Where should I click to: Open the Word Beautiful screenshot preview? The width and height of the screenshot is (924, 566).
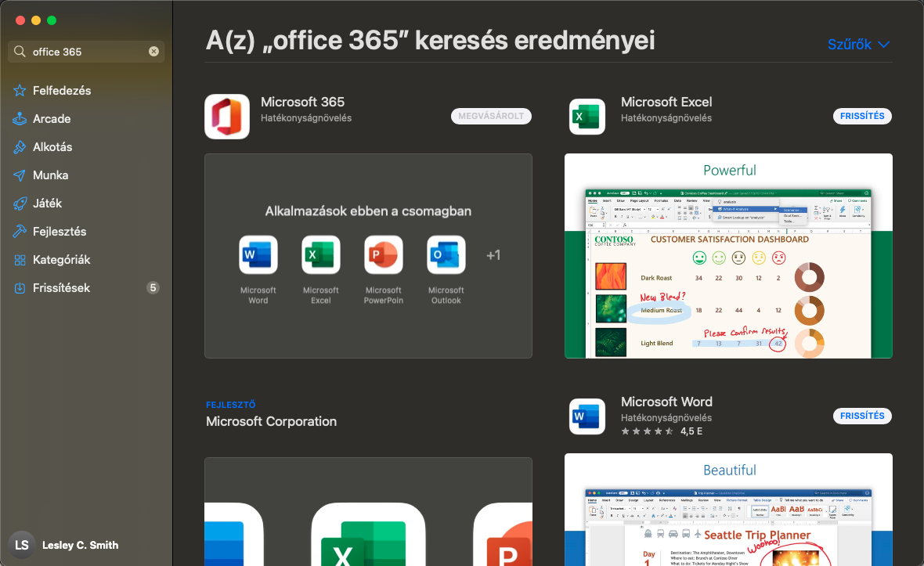[x=728, y=510]
